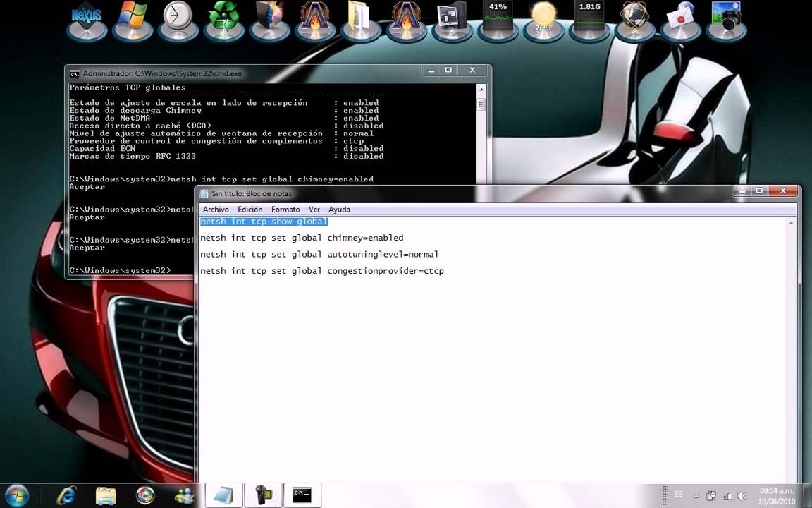Screen dimensions: 812x508
Task: Open the Archivo menu in Notepad
Action: click(x=216, y=210)
